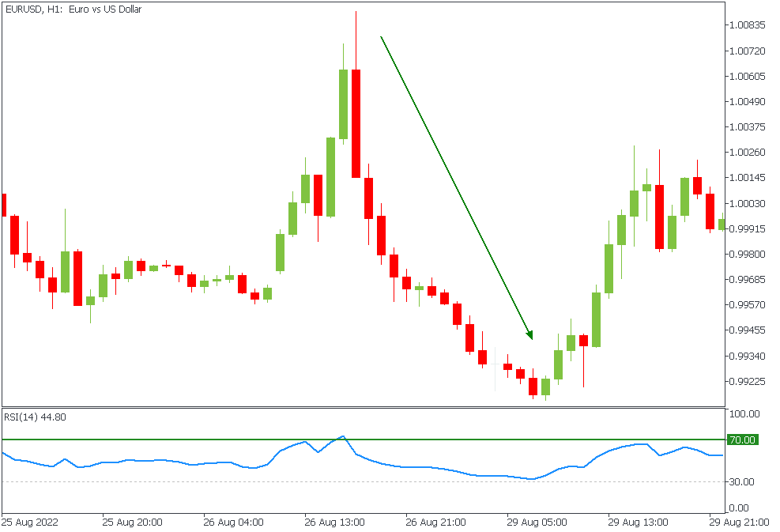This screenshot has width=780, height=532.
Task: Click the 0.99685 price label
Action: pos(747,280)
